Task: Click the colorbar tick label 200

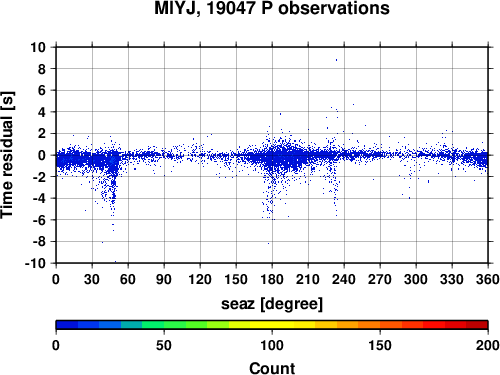Action: coord(488,345)
